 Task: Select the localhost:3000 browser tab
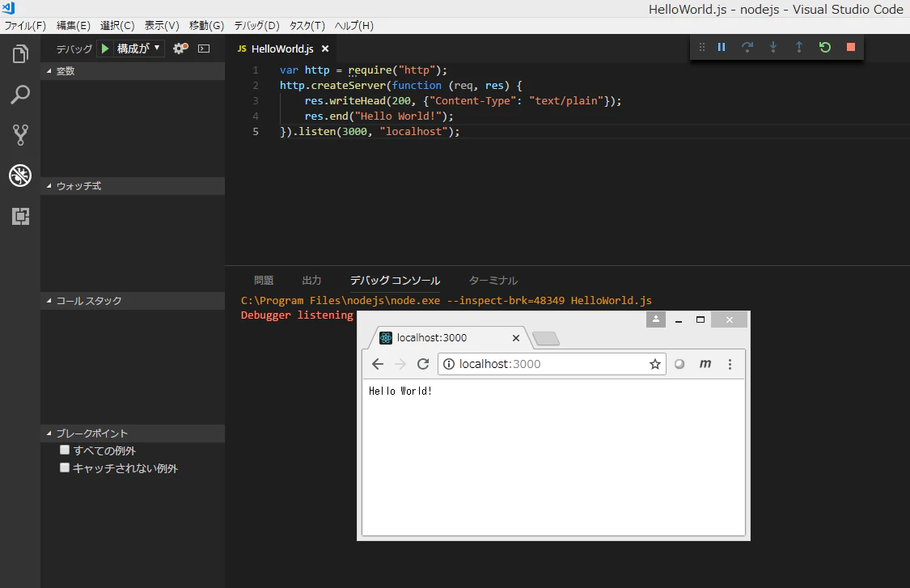tap(446, 338)
